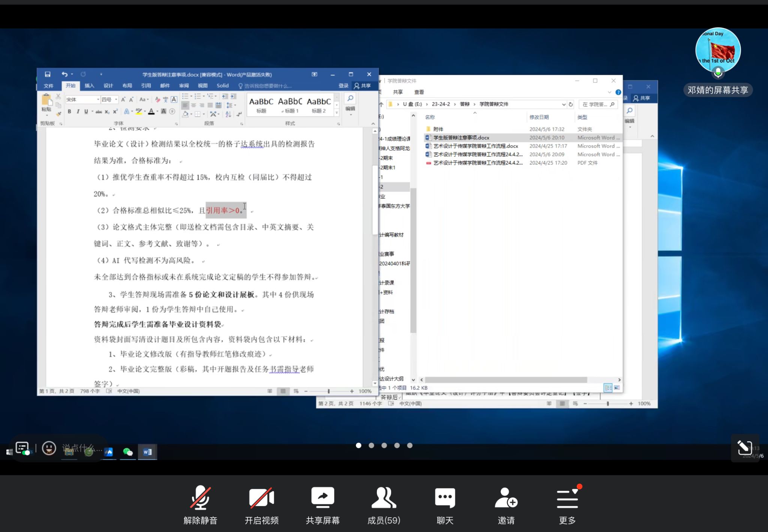The image size is (768, 532).
Task: Open the 宋体 font name dropdown
Action: (x=98, y=100)
